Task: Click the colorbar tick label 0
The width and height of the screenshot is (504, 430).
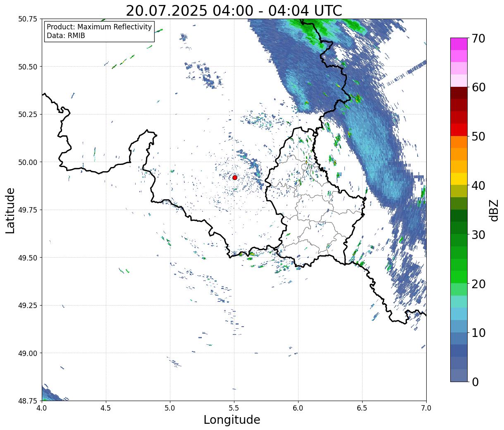Action: coord(475,382)
